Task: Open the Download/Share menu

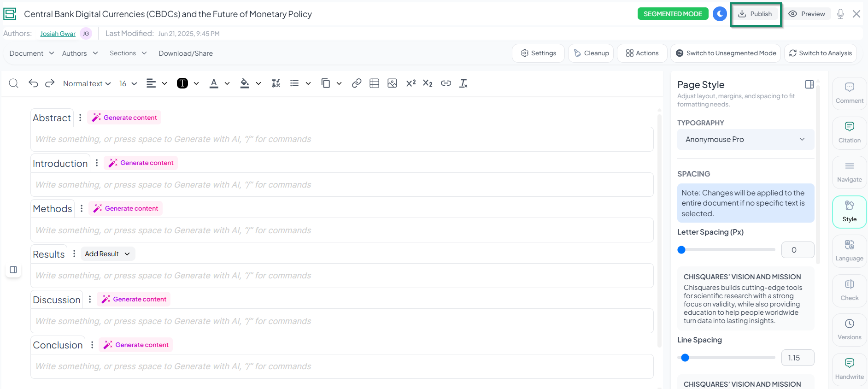Action: (x=186, y=53)
